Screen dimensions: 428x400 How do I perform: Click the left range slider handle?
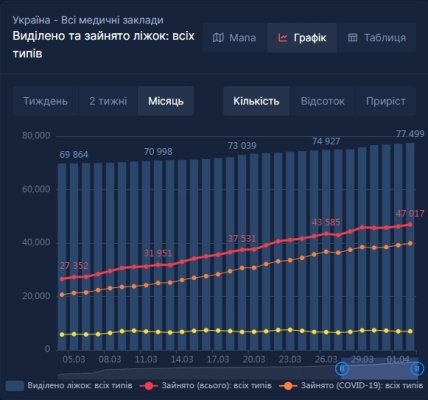[342, 368]
